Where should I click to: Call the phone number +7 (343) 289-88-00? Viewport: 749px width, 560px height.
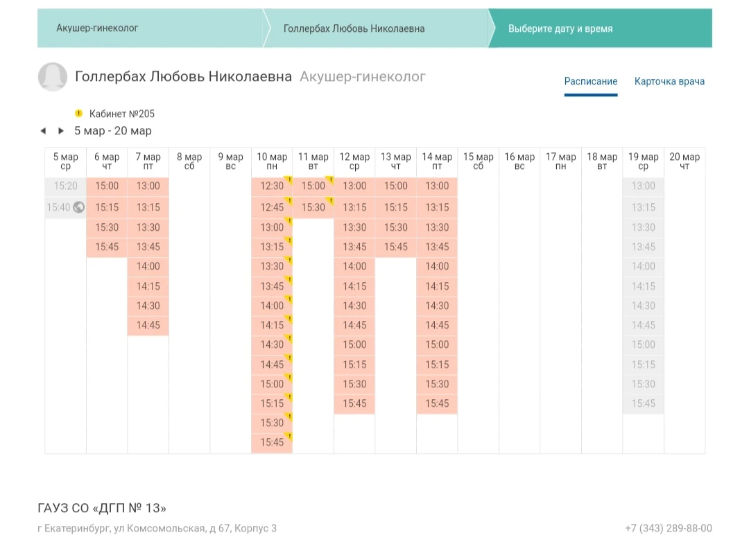[x=669, y=529]
